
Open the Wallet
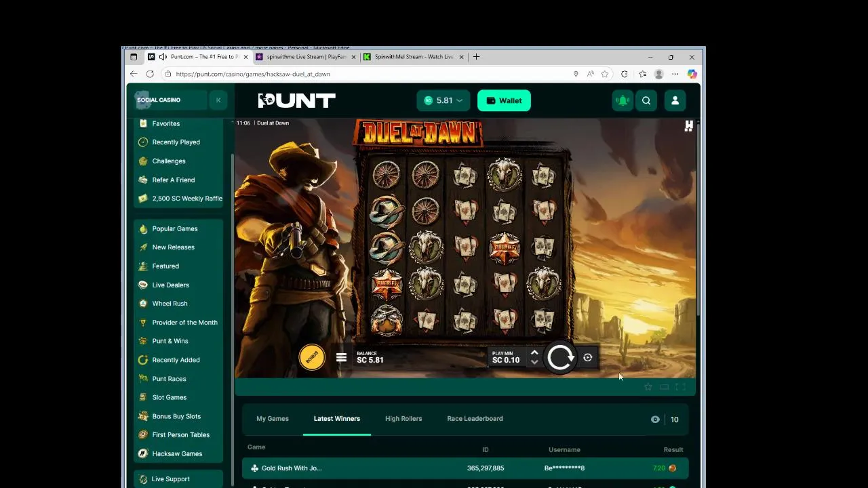[504, 100]
